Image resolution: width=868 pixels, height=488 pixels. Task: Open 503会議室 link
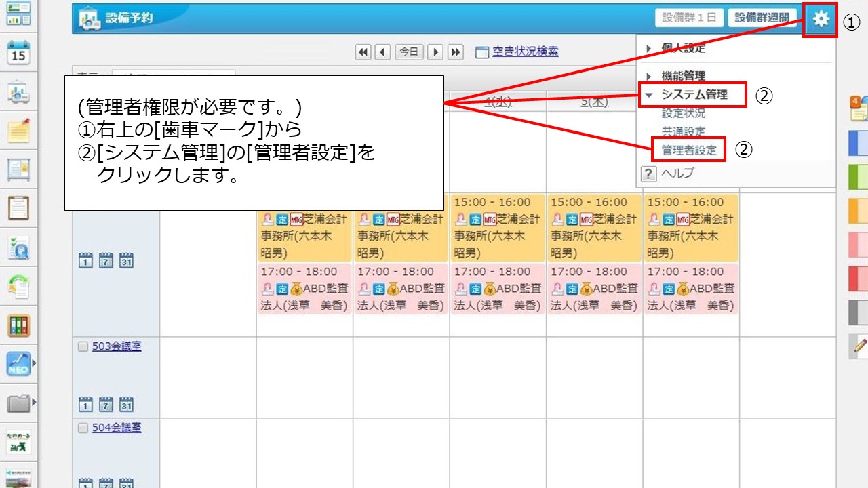coord(117,347)
